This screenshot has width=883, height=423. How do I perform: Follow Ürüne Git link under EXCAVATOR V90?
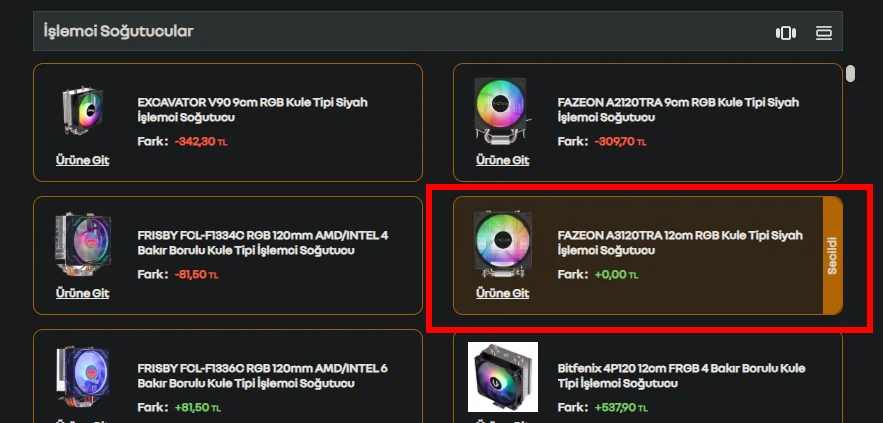(82, 161)
